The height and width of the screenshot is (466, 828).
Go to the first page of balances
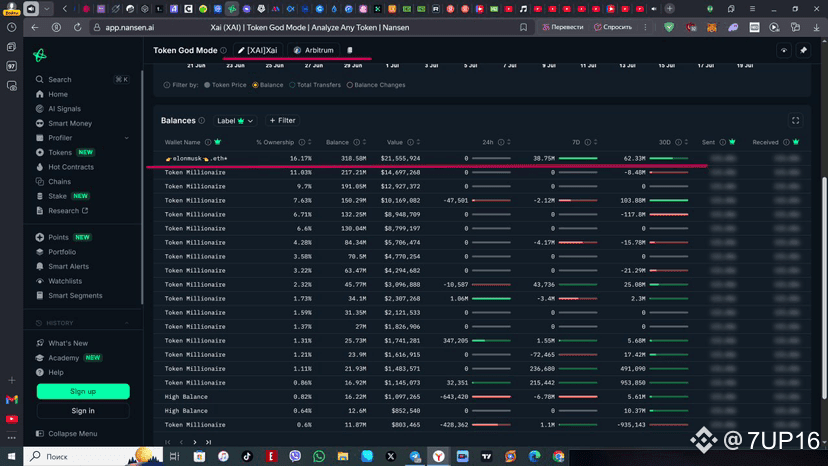point(167,442)
